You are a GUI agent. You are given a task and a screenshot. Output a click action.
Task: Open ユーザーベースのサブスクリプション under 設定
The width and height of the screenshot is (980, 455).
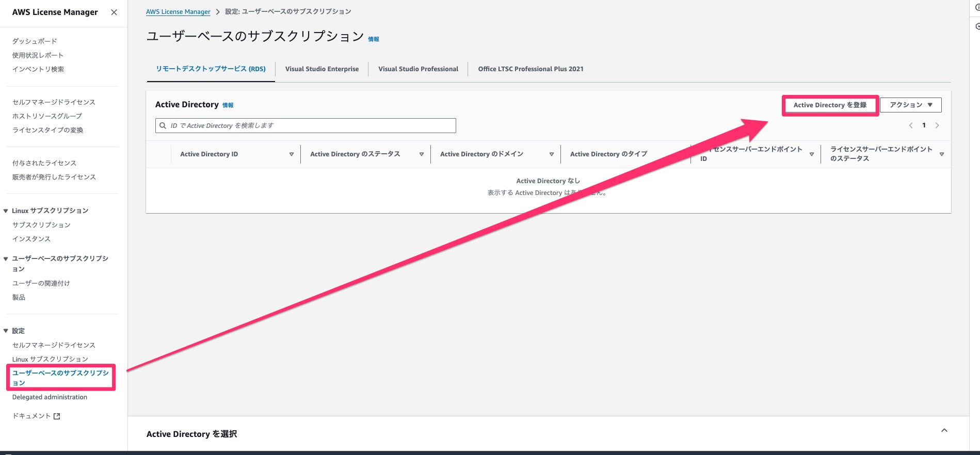pos(60,378)
